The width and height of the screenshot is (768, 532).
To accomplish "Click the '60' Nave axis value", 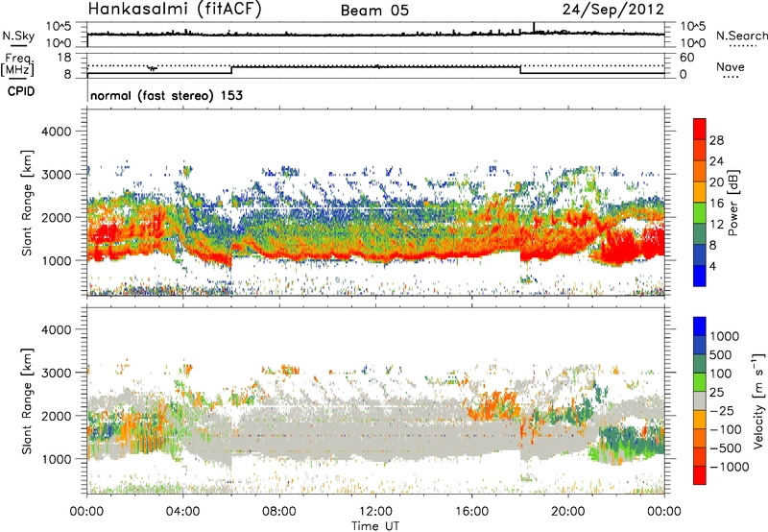I will tap(686, 58).
